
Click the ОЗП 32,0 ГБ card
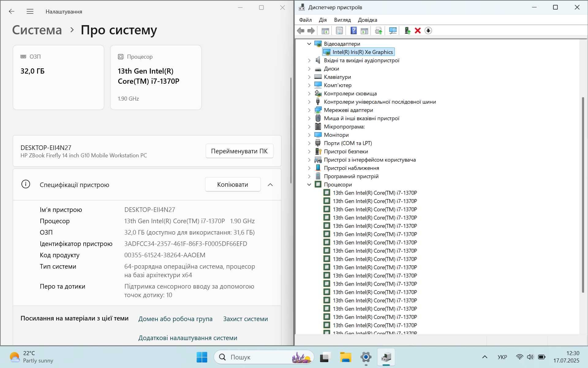click(x=58, y=77)
